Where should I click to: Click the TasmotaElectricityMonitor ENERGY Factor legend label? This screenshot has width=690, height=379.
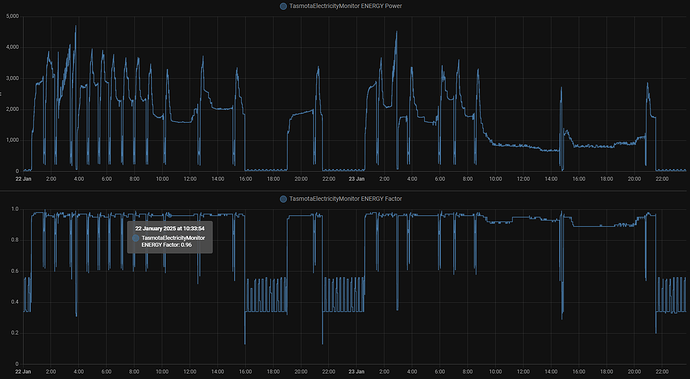click(x=345, y=199)
